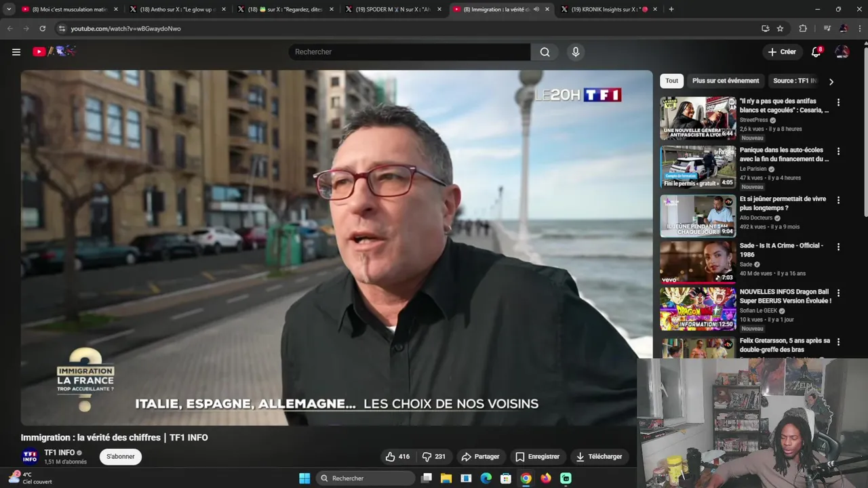Open the account avatar menu
Screen dimensions: 868x488
tap(842, 52)
